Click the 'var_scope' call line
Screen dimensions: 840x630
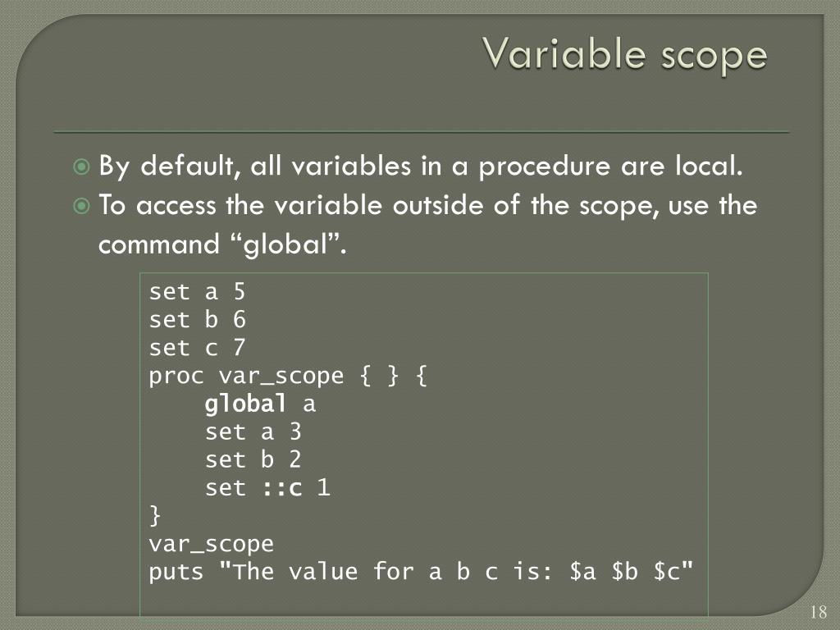click(x=212, y=545)
